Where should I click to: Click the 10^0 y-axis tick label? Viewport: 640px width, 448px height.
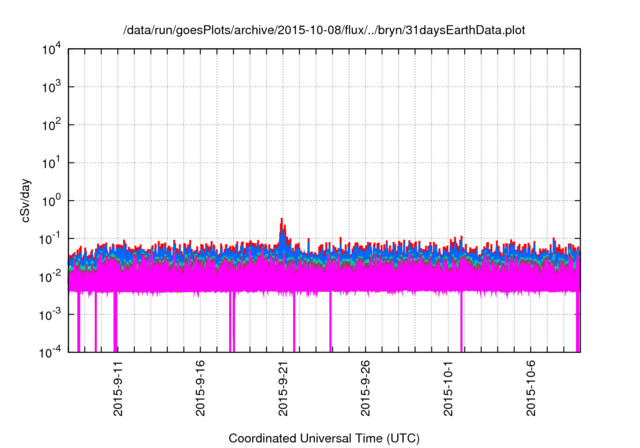tap(51, 201)
